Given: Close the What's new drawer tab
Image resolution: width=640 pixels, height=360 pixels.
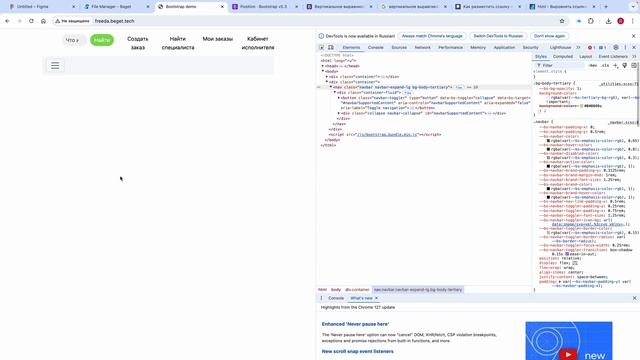Looking at the screenshot, I should click(x=376, y=298).
